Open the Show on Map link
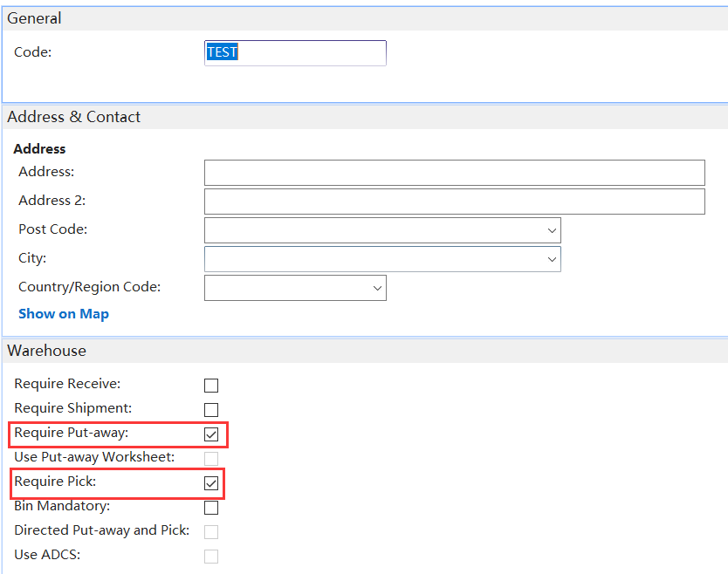 [64, 314]
